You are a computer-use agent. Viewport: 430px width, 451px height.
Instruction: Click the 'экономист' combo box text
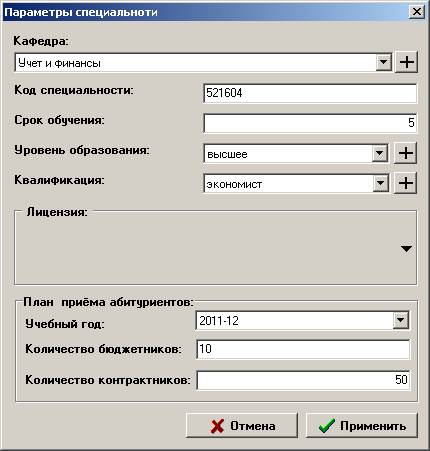tap(234, 184)
